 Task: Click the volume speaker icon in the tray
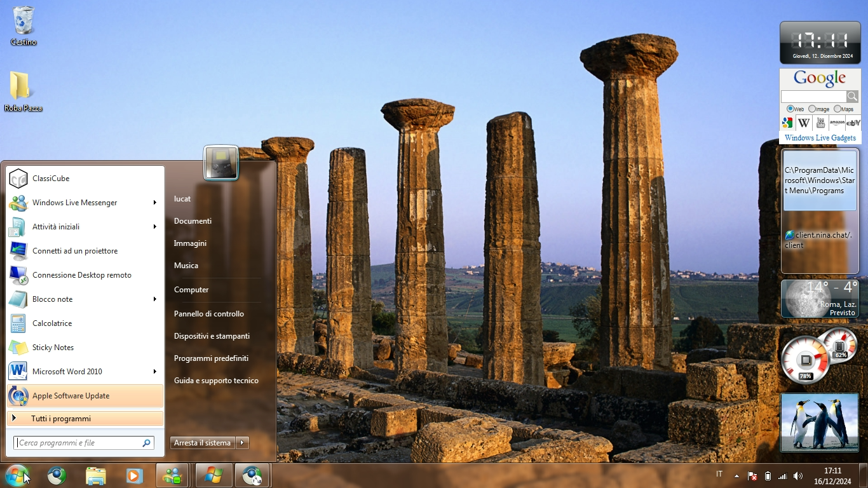[x=797, y=476]
